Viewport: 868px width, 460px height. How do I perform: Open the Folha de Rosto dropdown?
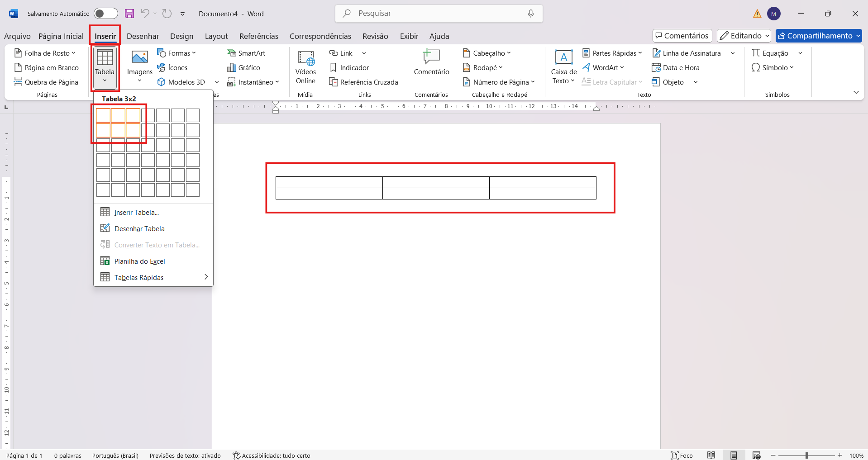(45, 53)
